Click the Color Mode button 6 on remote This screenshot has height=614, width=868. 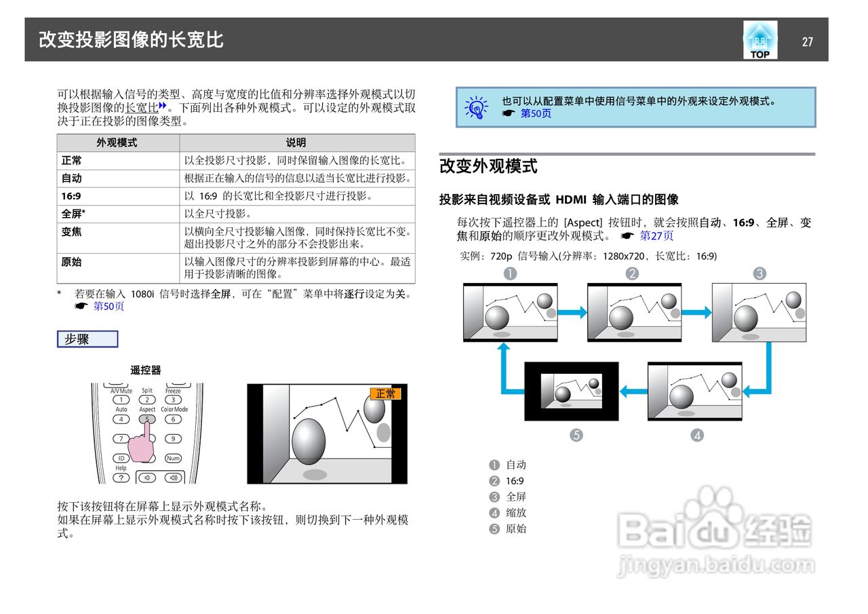pyautogui.click(x=173, y=419)
